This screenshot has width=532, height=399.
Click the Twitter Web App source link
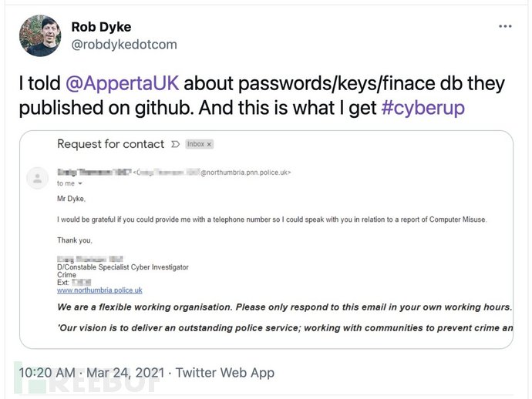click(x=225, y=373)
